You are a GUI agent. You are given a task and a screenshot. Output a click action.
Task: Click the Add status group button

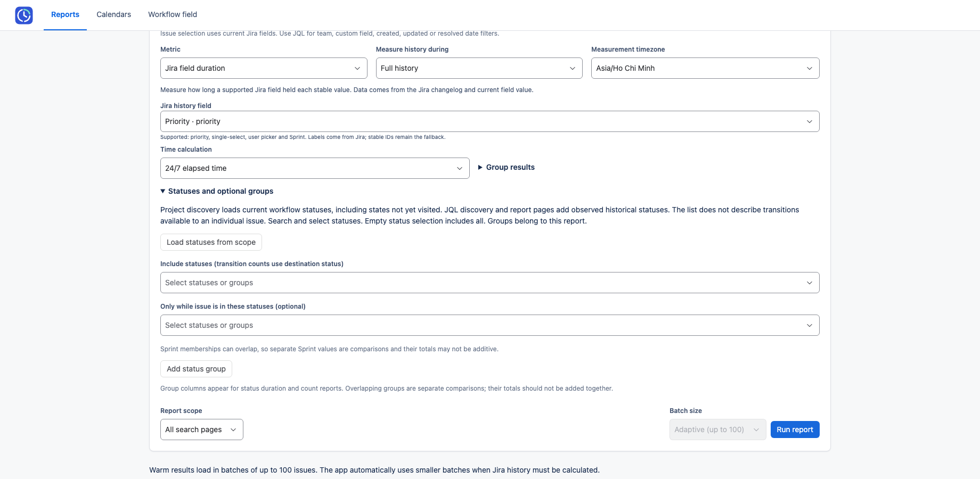point(196,369)
